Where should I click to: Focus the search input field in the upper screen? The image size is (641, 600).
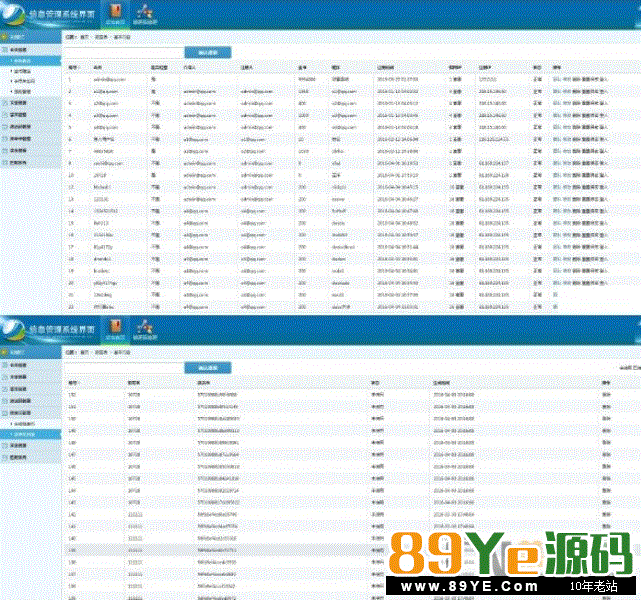[x=124, y=53]
